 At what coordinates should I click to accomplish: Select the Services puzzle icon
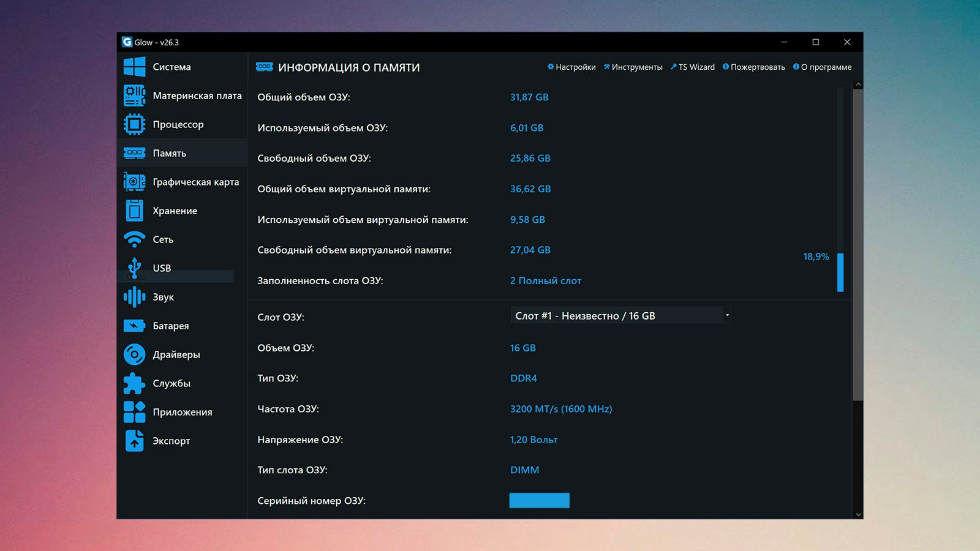click(134, 383)
